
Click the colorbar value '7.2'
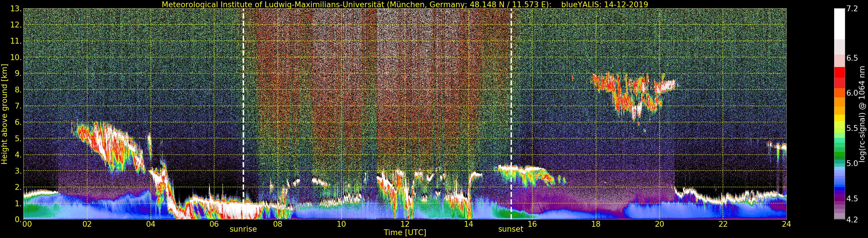coord(852,9)
